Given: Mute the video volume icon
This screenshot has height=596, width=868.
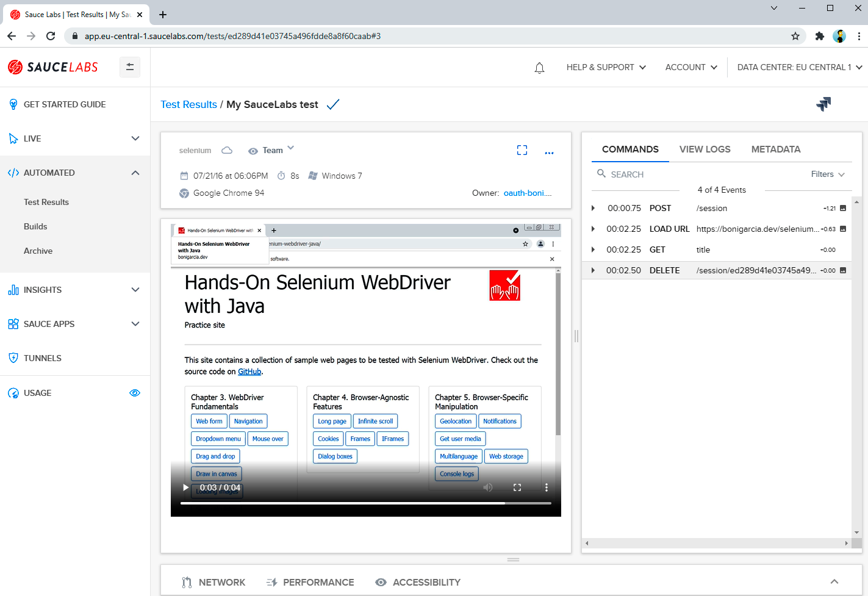Looking at the screenshot, I should [x=488, y=487].
